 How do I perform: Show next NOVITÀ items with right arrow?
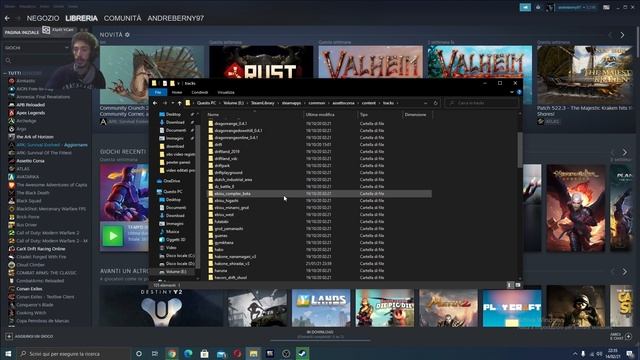click(x=622, y=36)
